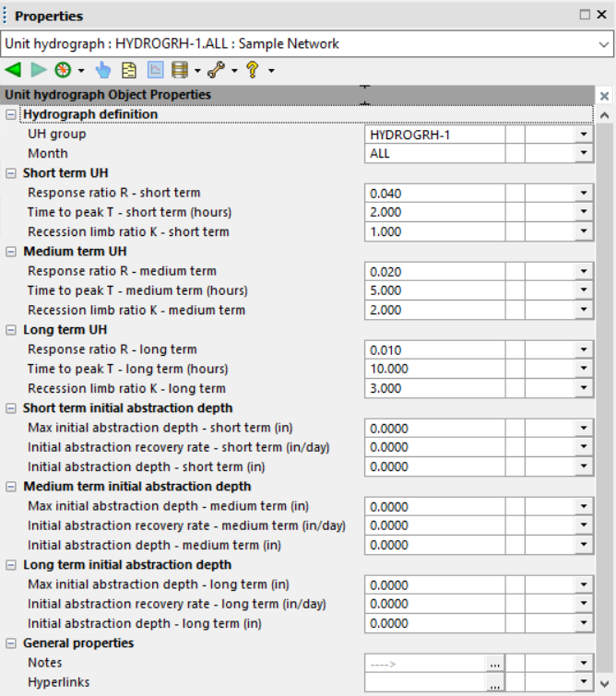Edit Response ratio R short term value 0.040

pyautogui.click(x=435, y=193)
